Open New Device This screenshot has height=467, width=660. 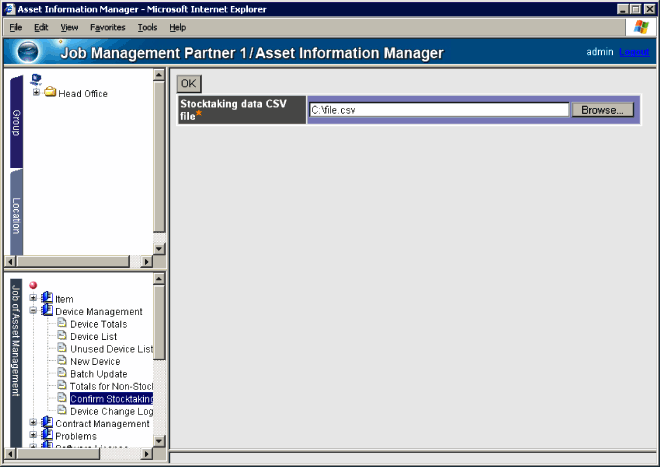[x=95, y=362]
